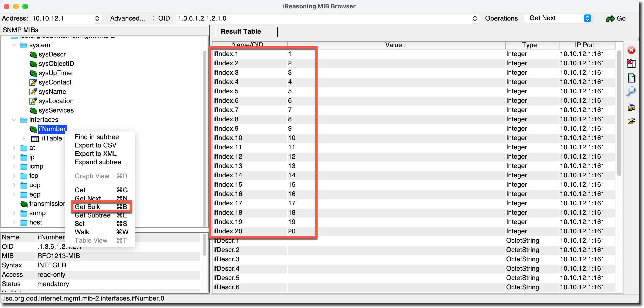Click the green Go arrow icon
Viewport: 644px width, 308px height.
[x=610, y=19]
